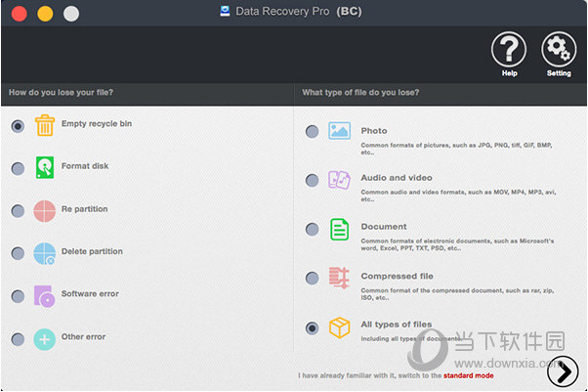Click the Document heading text
The height and width of the screenshot is (392, 588).
(x=384, y=227)
